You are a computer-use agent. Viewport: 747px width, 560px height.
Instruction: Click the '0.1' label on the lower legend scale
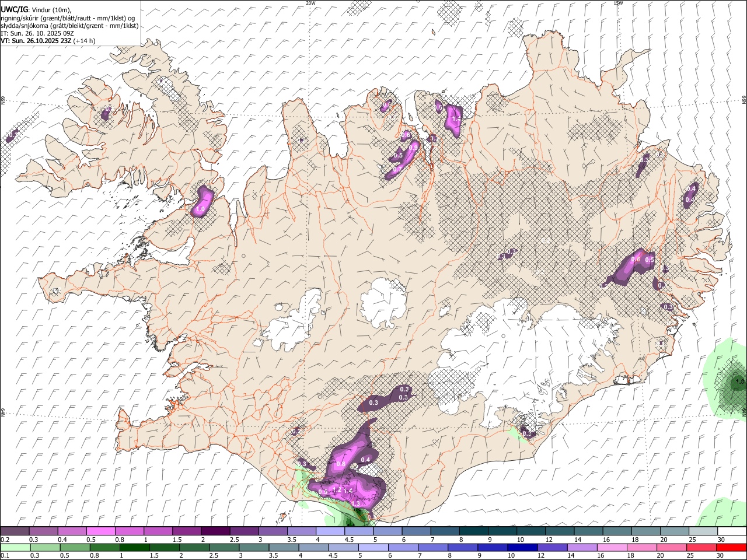coord(5,555)
